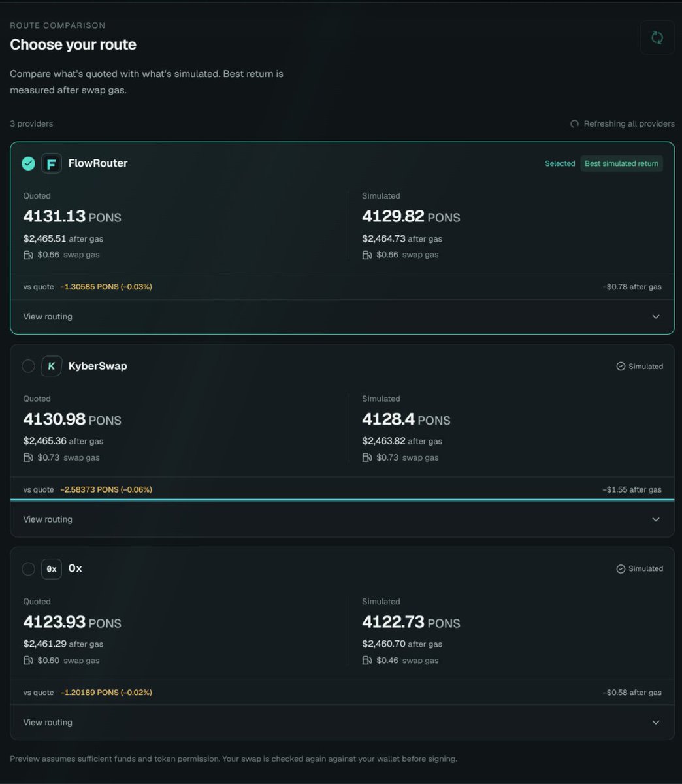Click the teal loading progress bar on KyberSwap card
The height and width of the screenshot is (784, 682).
342,500
